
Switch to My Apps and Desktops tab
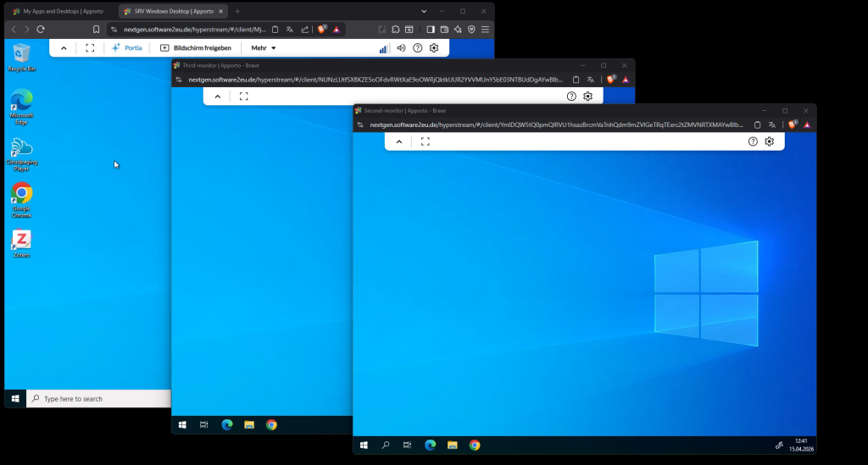pyautogui.click(x=58, y=11)
